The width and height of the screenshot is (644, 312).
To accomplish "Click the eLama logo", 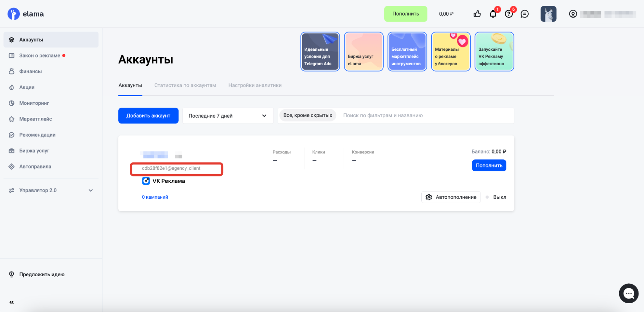I will click(x=26, y=14).
